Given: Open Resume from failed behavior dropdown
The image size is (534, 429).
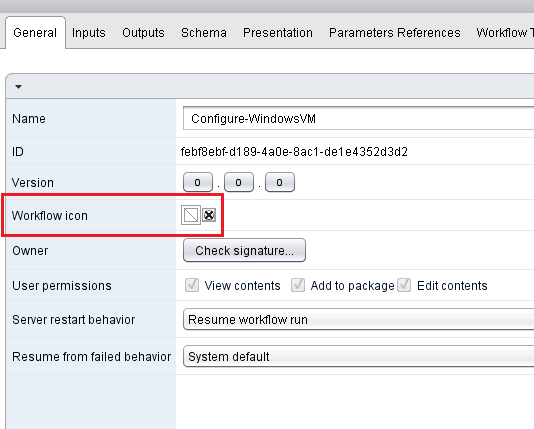Looking at the screenshot, I should pyautogui.click(x=358, y=356).
